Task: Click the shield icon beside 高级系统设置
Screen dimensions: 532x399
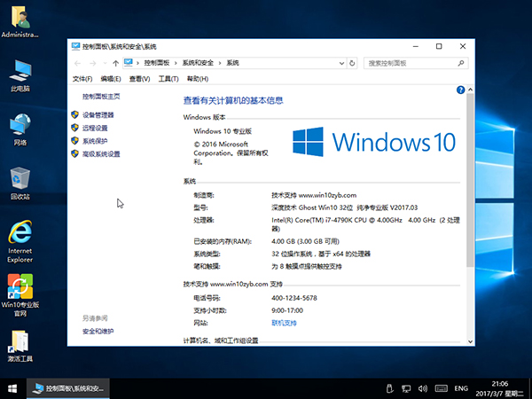Action: pyautogui.click(x=75, y=153)
